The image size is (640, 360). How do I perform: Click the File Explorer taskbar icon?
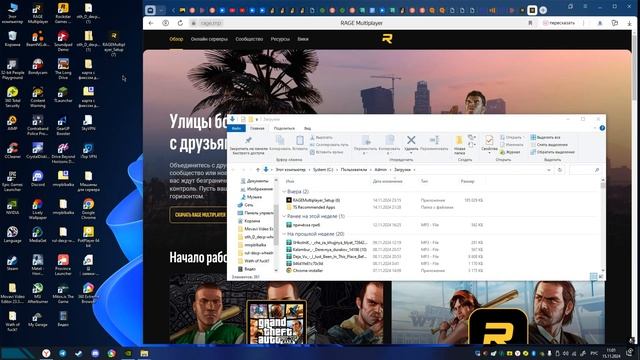tap(144, 353)
